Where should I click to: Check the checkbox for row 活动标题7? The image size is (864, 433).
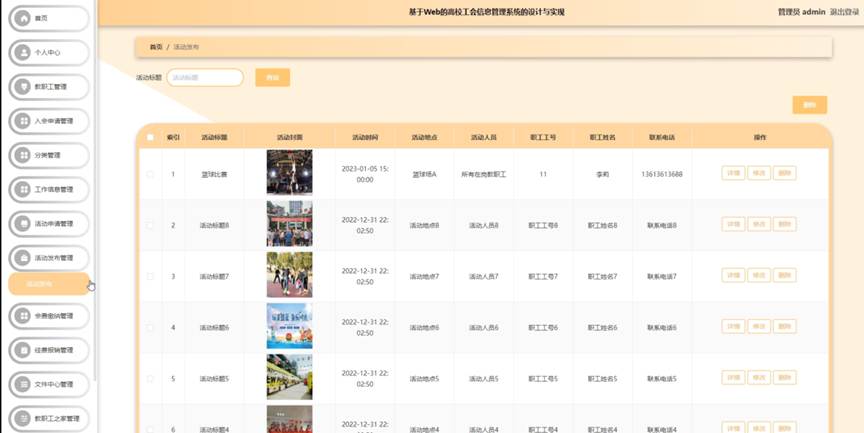150,276
